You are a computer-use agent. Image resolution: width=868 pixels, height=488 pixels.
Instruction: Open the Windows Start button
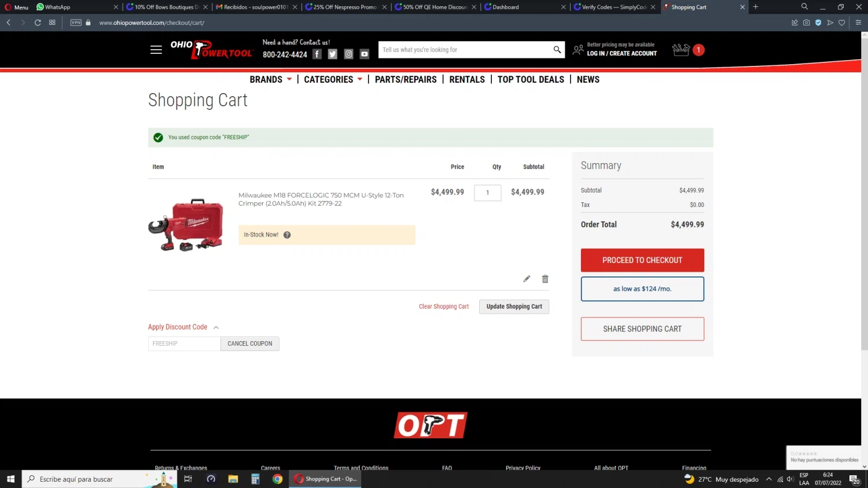pyautogui.click(x=10, y=479)
